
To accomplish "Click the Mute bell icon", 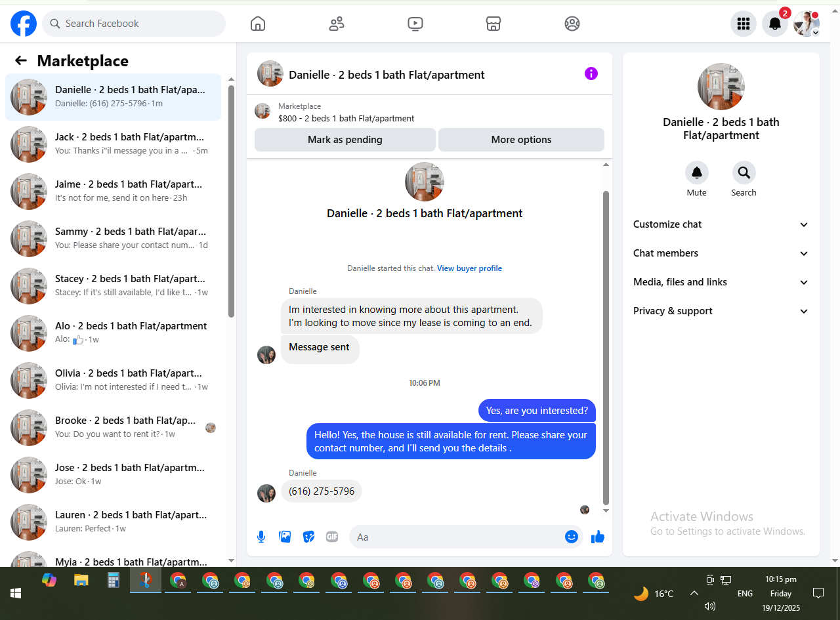I will pos(697,173).
